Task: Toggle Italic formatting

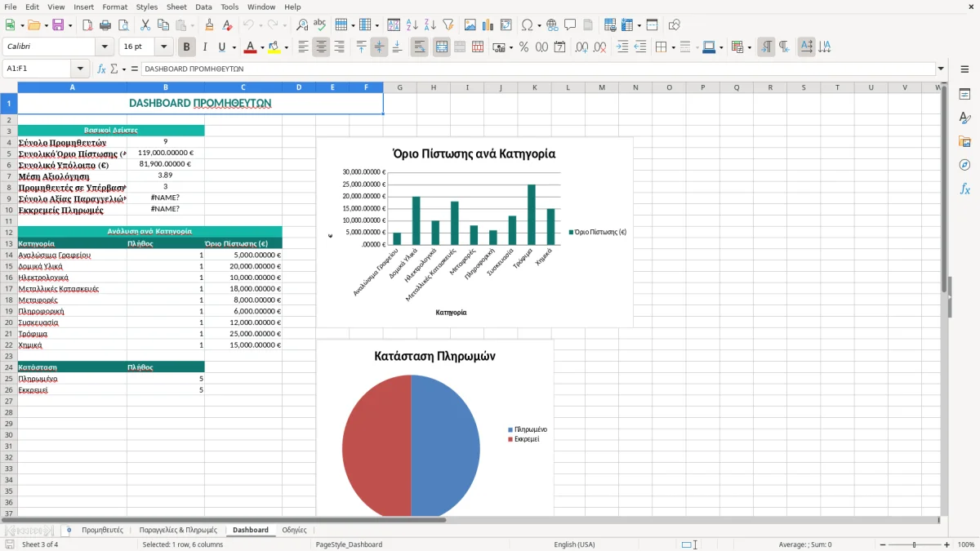Action: (x=204, y=47)
